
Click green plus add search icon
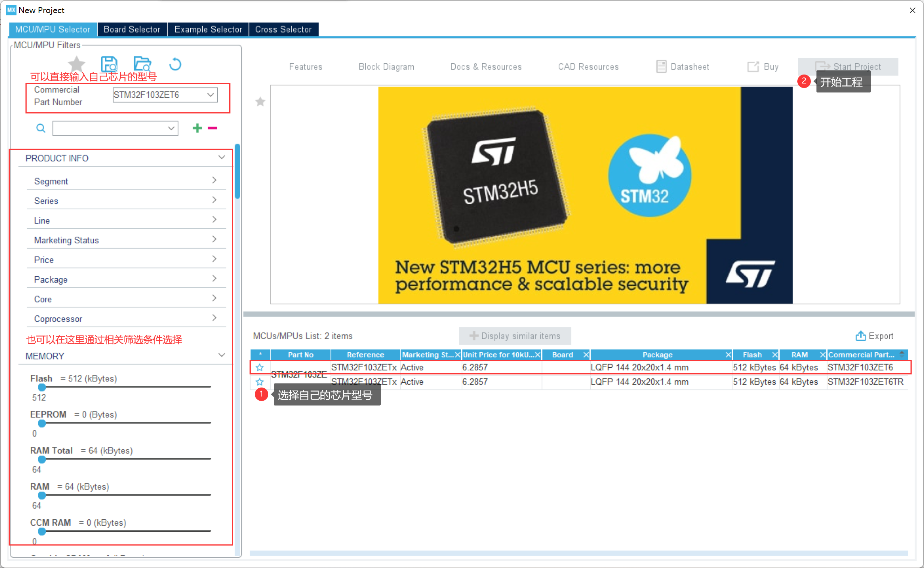click(x=197, y=128)
